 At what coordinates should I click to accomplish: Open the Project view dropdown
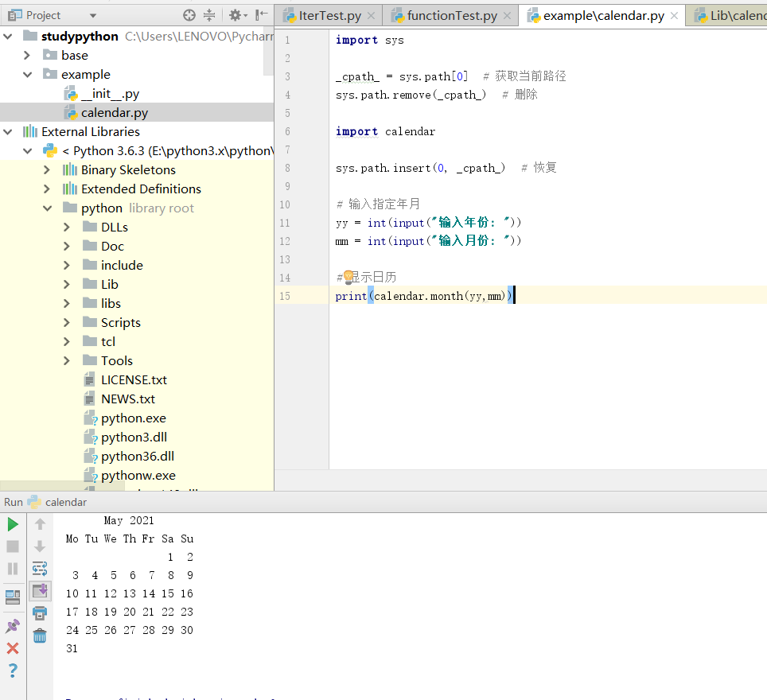[x=91, y=14]
